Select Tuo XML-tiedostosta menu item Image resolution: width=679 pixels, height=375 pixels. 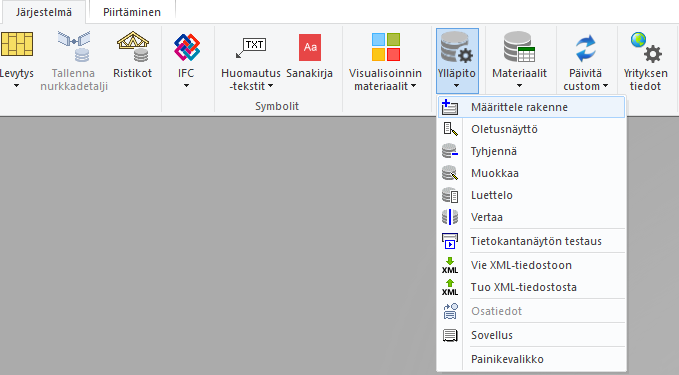coord(531,287)
